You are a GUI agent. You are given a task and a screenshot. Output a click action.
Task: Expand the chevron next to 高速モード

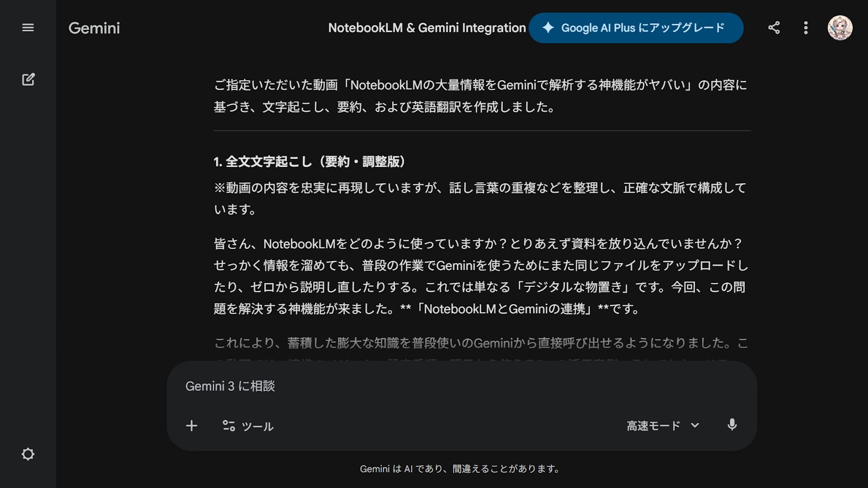695,426
